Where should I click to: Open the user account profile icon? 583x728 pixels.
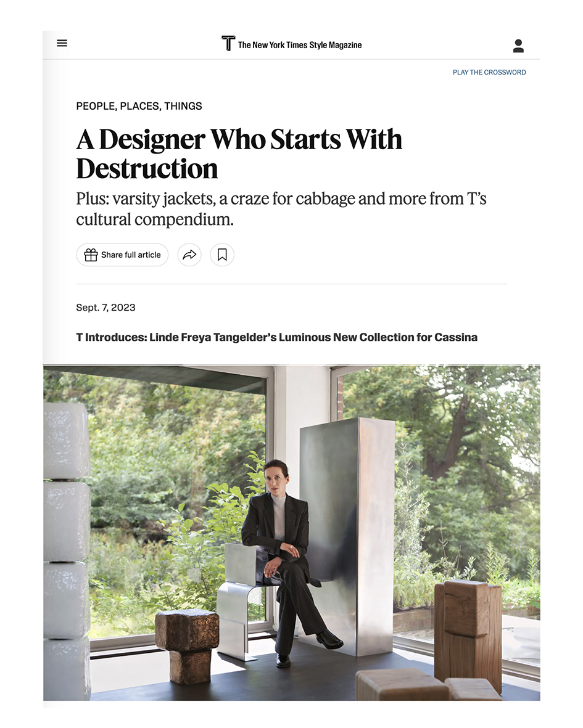pos(518,46)
